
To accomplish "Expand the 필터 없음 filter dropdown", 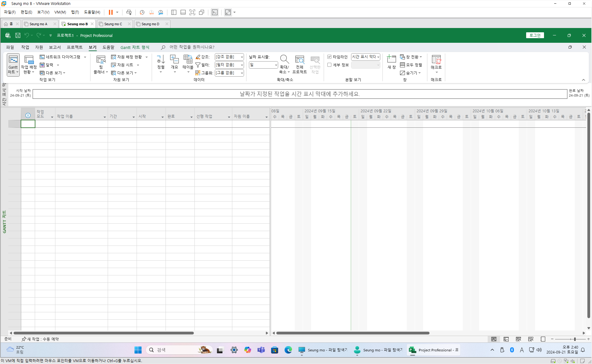I will (x=242, y=65).
